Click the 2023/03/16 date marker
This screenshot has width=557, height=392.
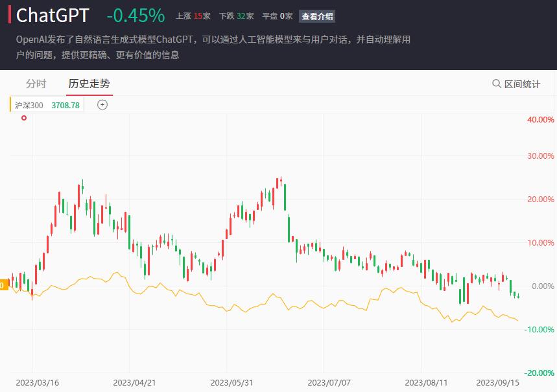coord(38,383)
